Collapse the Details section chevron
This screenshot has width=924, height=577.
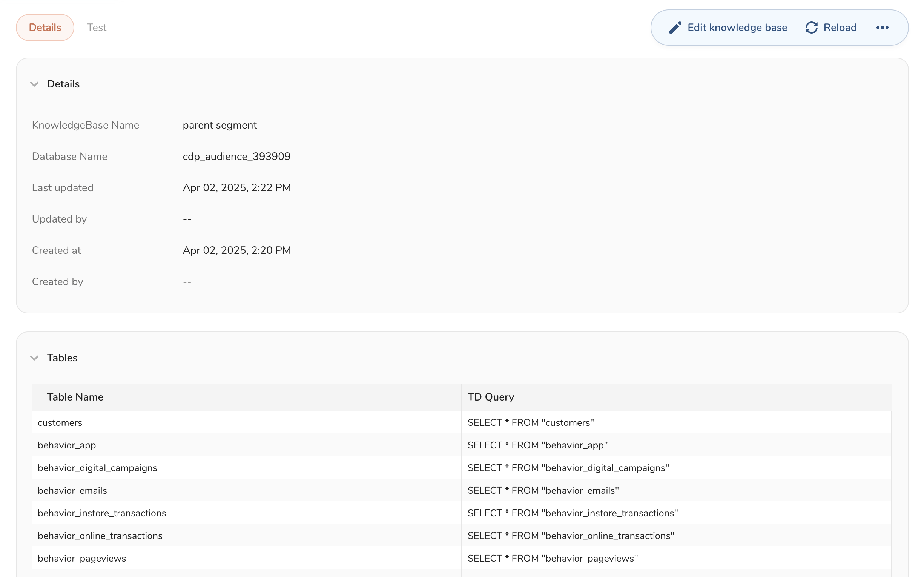34,84
